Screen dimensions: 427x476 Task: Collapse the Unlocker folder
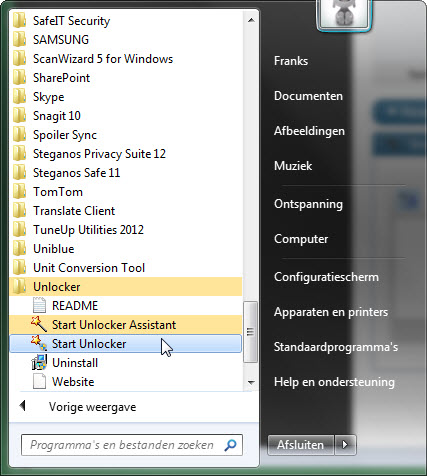[126, 287]
